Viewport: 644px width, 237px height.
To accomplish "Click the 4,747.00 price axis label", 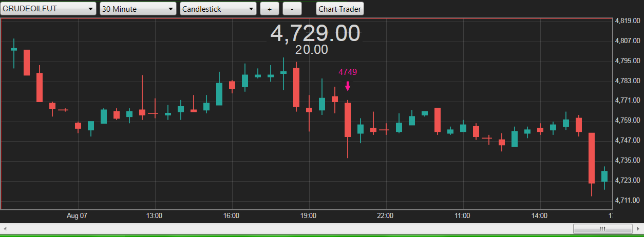I will point(627,140).
